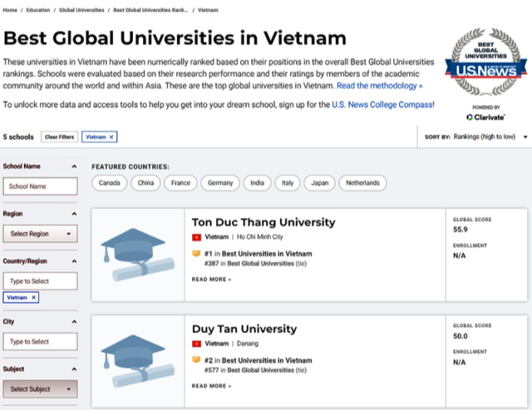The width and height of the screenshot is (532, 410).
Task: Click Best Universities in Vietnam under Duy Tan
Action: click(267, 361)
